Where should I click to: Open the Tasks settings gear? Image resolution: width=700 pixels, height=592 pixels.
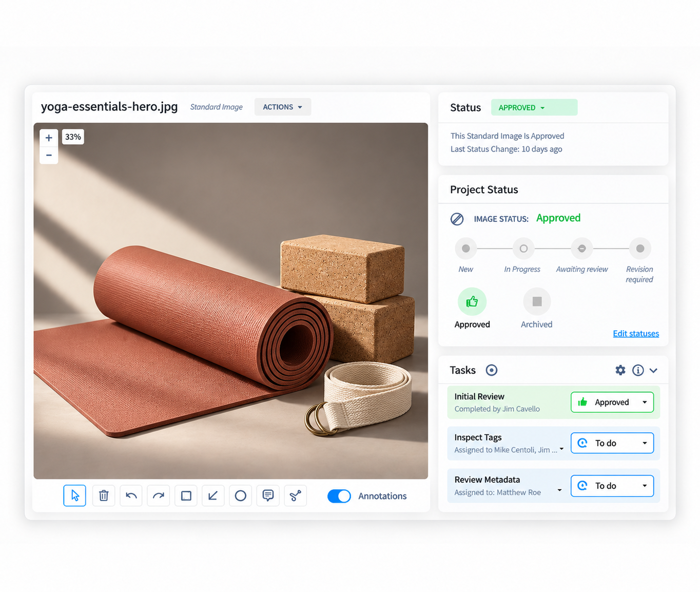620,370
